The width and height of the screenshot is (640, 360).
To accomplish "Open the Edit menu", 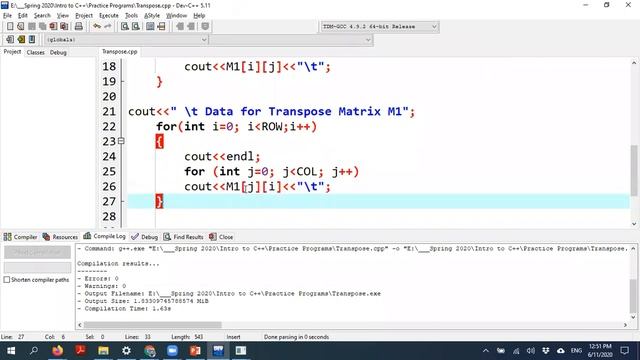I will (22, 16).
